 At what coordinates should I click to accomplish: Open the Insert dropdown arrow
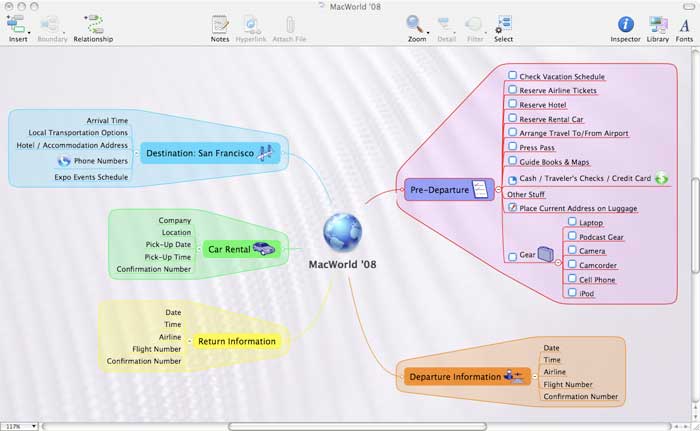coord(29,33)
